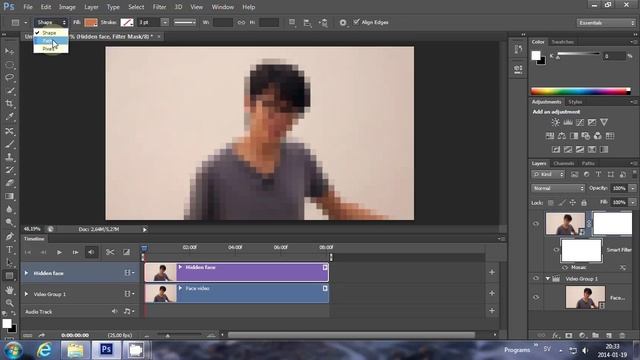640x360 pixels.
Task: Mute the Audio Track
Action: coord(115,311)
